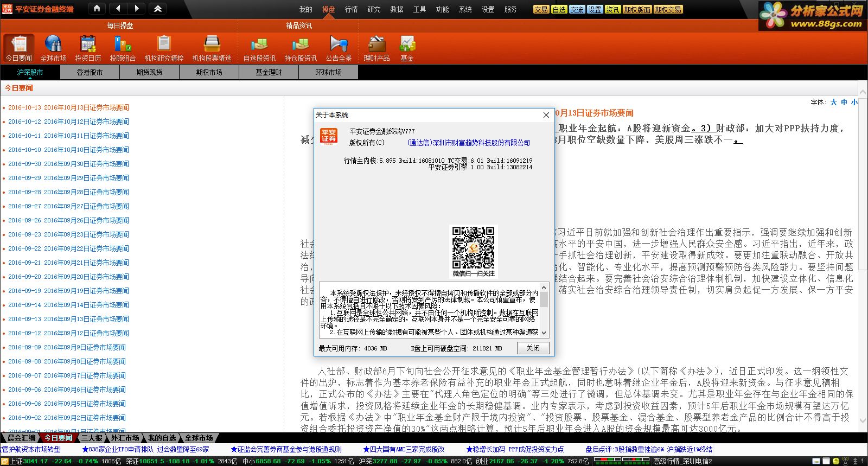The height and width of the screenshot is (466, 868).
Task: Click the 自选 quick button
Action: coord(559,10)
